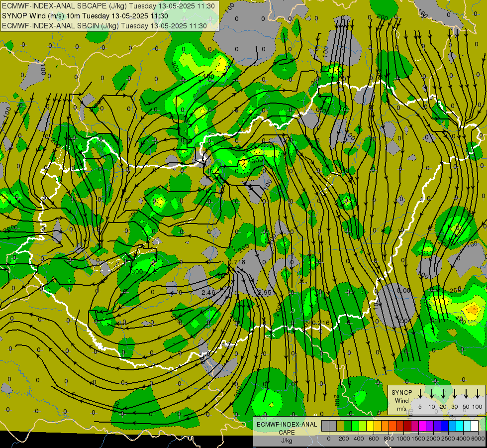The image size is (487, 448).
Task: Click the 600 tick label under the color bar
Action: click(x=374, y=439)
